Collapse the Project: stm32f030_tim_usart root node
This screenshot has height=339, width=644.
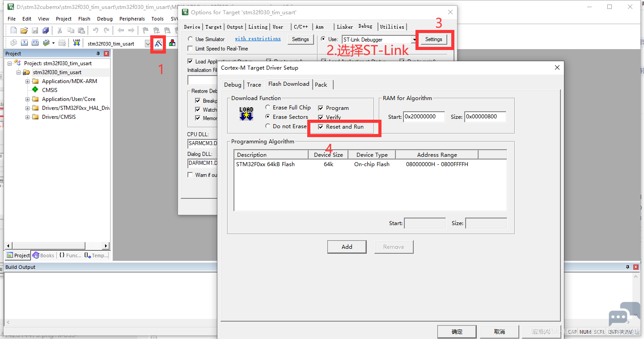pyautogui.click(x=9, y=63)
